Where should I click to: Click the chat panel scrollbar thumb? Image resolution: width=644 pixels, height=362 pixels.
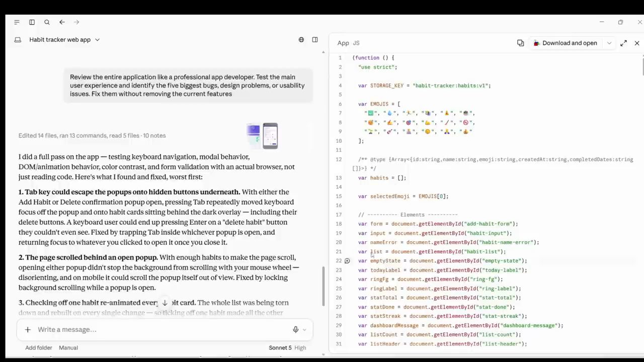(324, 286)
